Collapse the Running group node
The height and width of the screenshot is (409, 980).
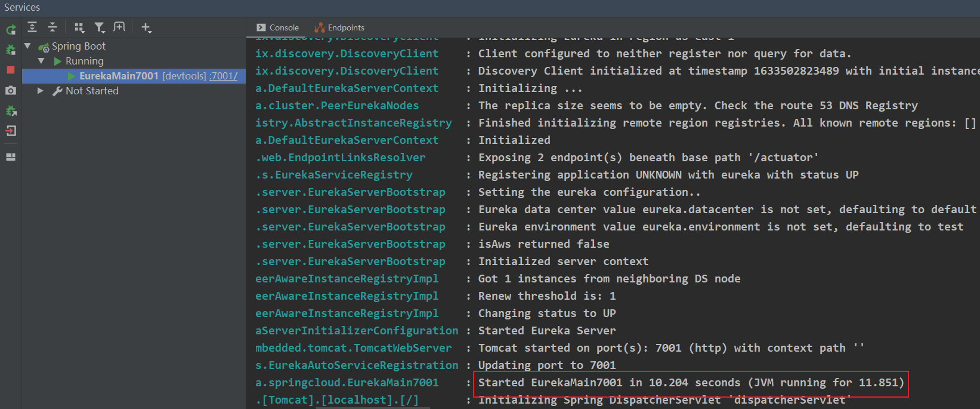pos(41,61)
